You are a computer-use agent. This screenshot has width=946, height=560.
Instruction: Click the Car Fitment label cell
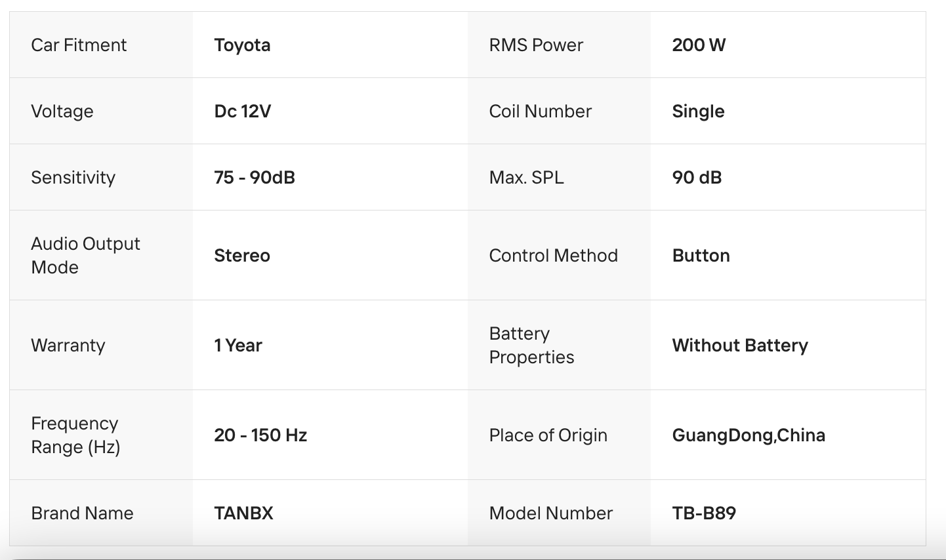coord(79,45)
